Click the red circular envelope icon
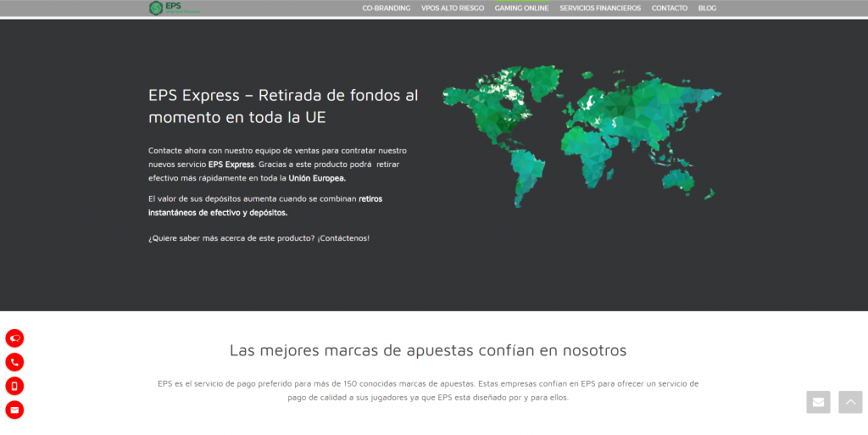Screen dimensions: 868x435 pos(14,410)
